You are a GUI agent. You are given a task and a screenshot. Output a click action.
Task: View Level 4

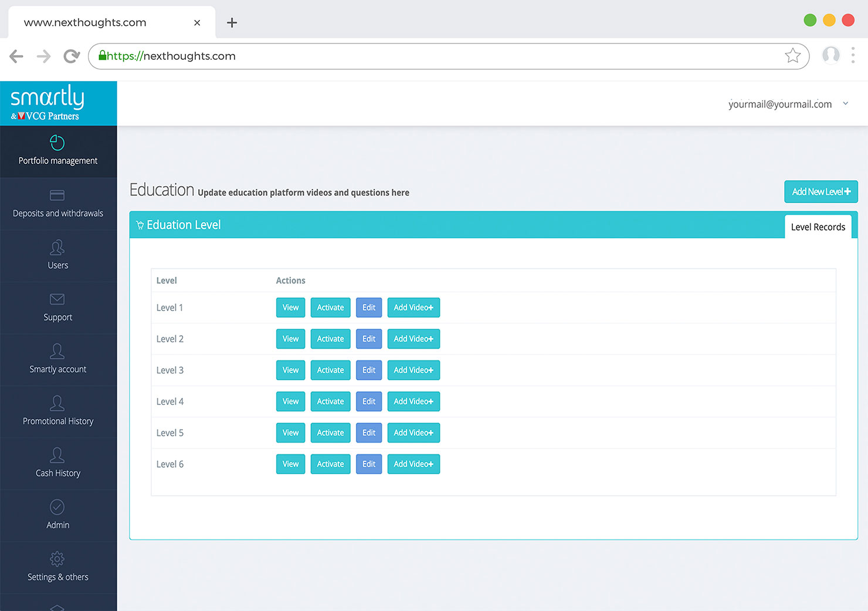pos(290,401)
